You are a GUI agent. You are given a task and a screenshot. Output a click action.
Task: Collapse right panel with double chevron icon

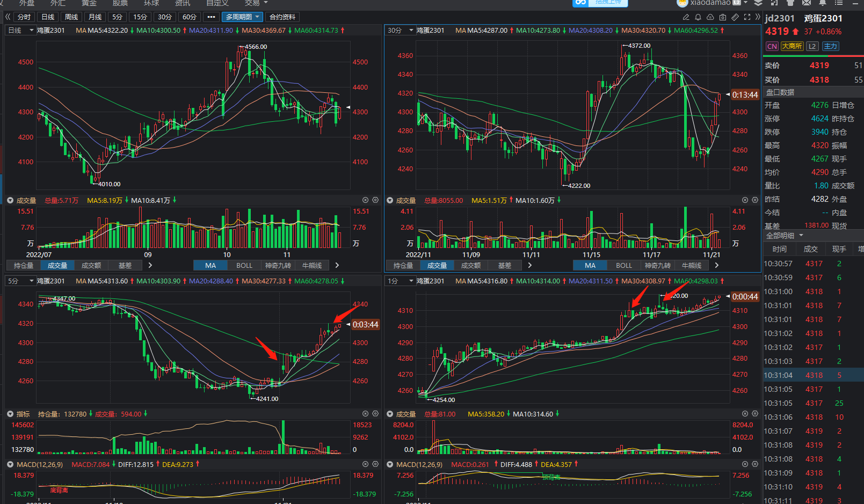(758, 17)
